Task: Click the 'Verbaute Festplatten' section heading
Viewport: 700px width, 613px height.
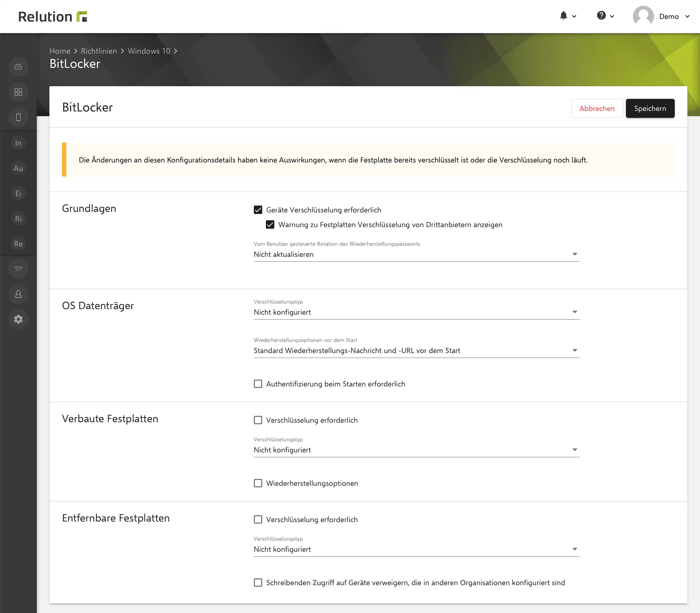Action: 110,419
